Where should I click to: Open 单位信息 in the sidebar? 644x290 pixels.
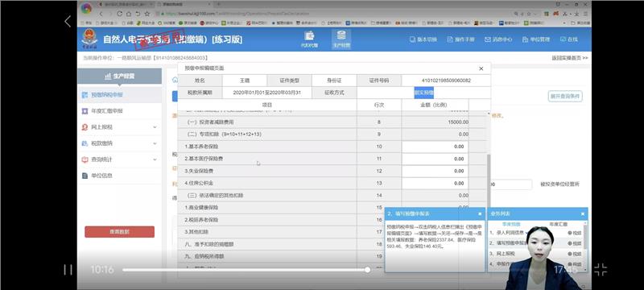tap(119, 176)
